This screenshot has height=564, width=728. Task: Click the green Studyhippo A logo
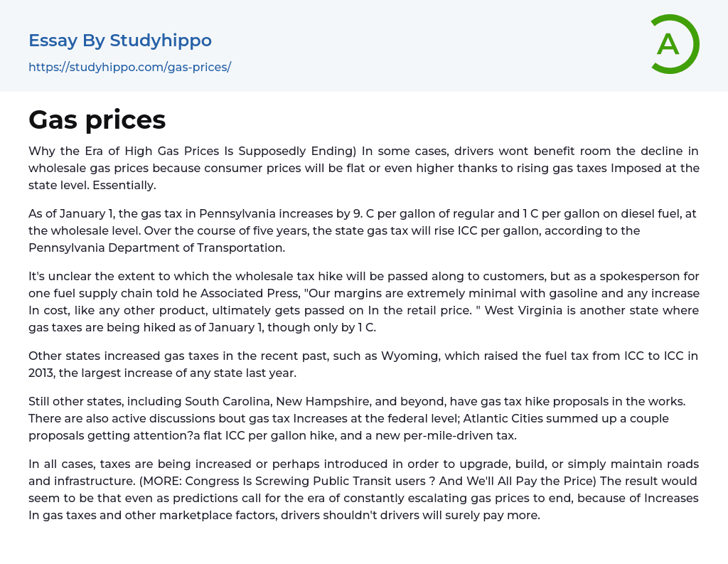click(x=673, y=44)
